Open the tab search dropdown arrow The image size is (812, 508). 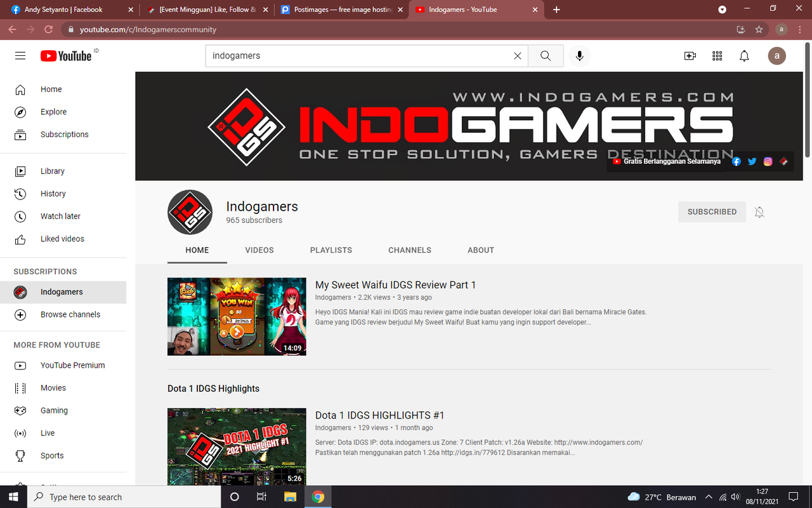point(722,10)
